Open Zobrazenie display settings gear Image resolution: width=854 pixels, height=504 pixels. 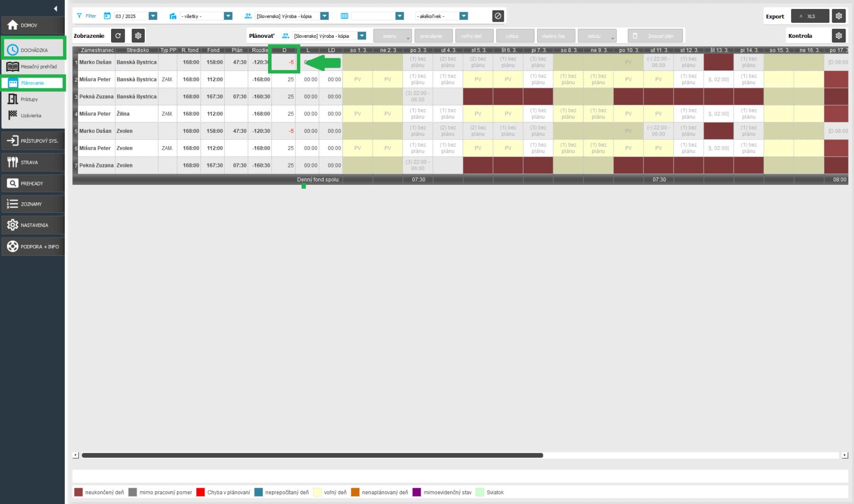pos(138,36)
